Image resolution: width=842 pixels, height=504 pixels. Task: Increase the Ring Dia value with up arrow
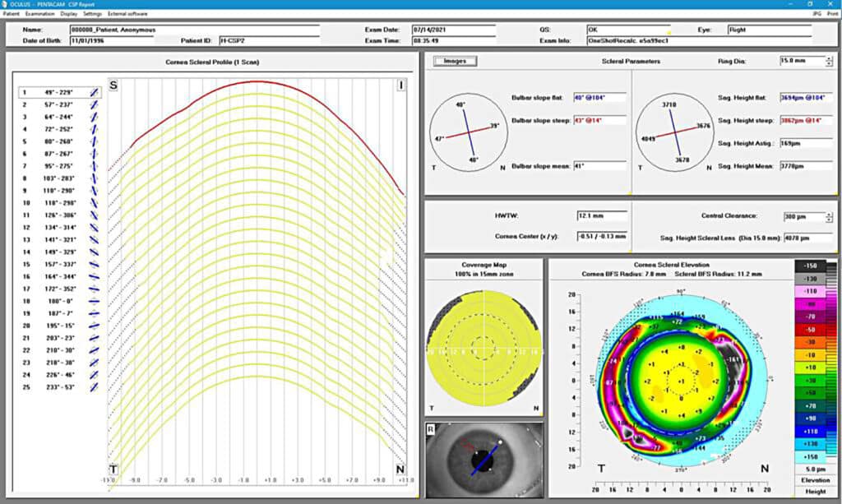pyautogui.click(x=829, y=58)
